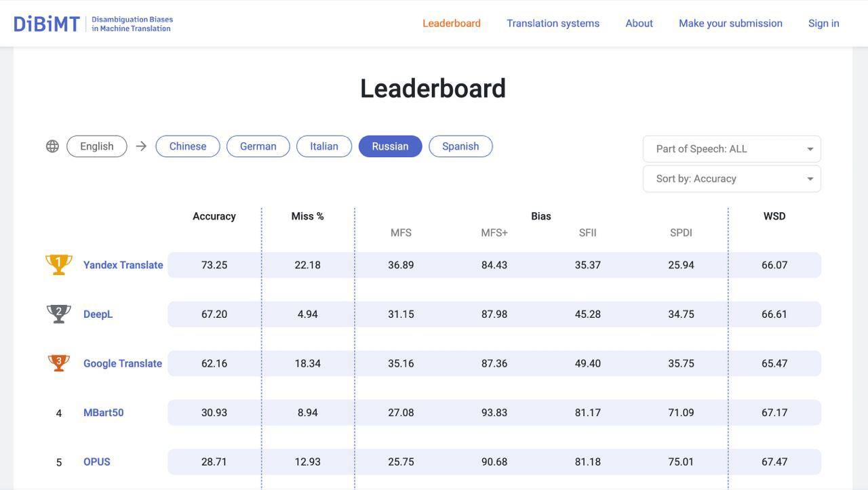The height and width of the screenshot is (490, 868).
Task: Click the Accuracy column header
Action: tap(214, 216)
